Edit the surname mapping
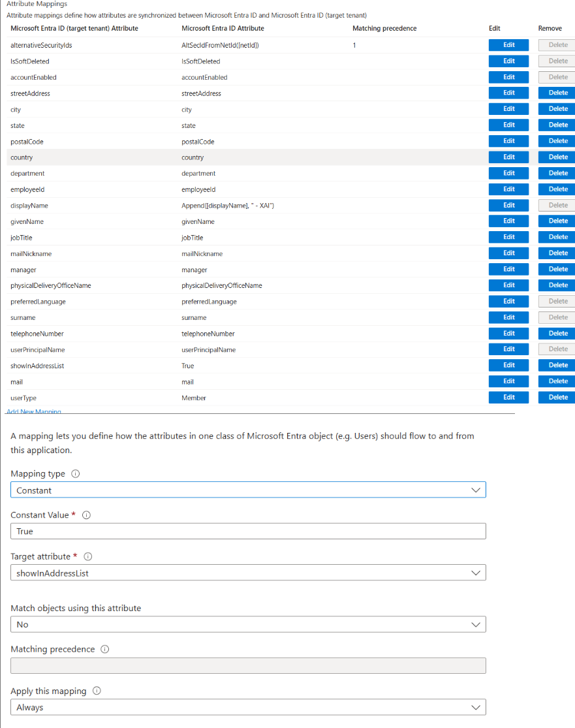575x728 pixels. coord(508,317)
